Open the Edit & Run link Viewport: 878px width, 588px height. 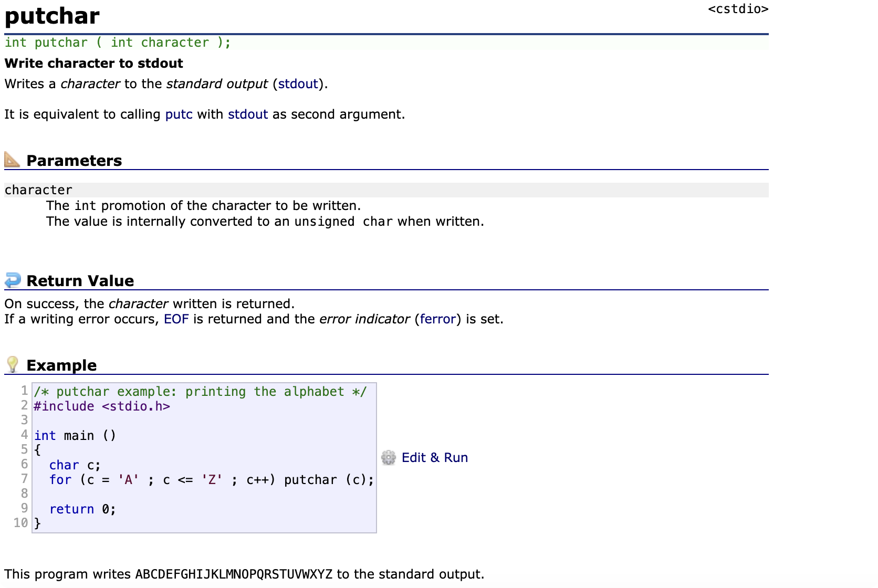coord(434,458)
